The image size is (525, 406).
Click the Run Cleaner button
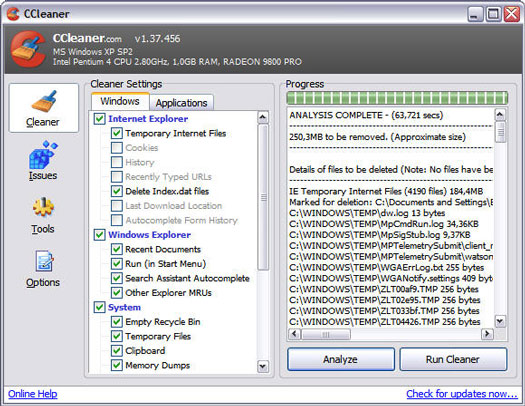tap(453, 359)
